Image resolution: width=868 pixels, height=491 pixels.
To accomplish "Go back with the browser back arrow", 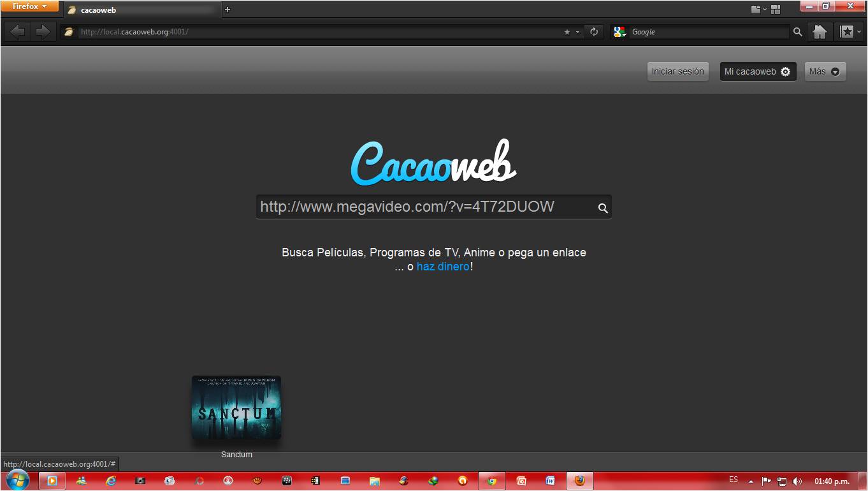I will (17, 32).
